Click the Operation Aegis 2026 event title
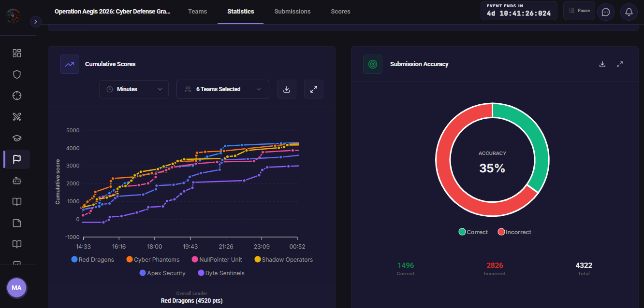 pos(113,12)
